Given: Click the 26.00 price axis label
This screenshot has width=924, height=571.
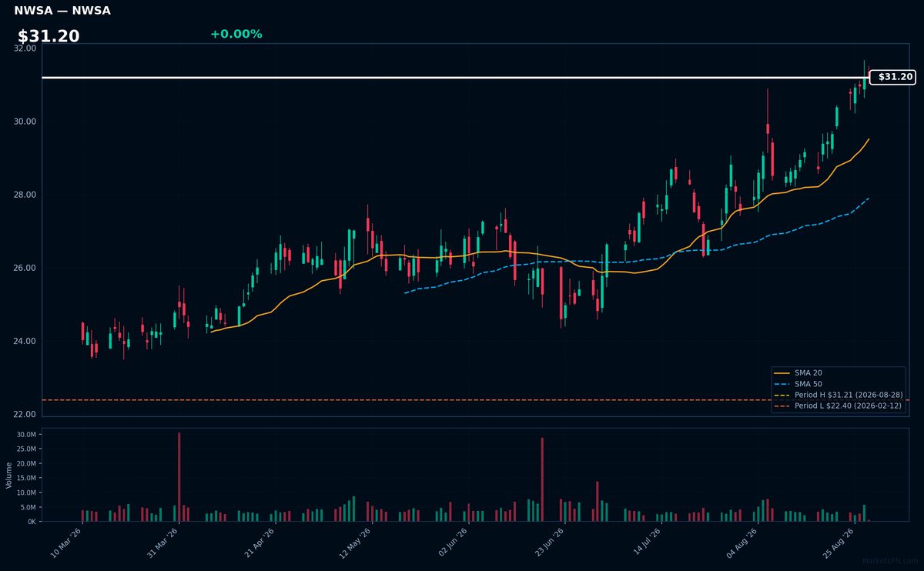Looking at the screenshot, I should [25, 268].
